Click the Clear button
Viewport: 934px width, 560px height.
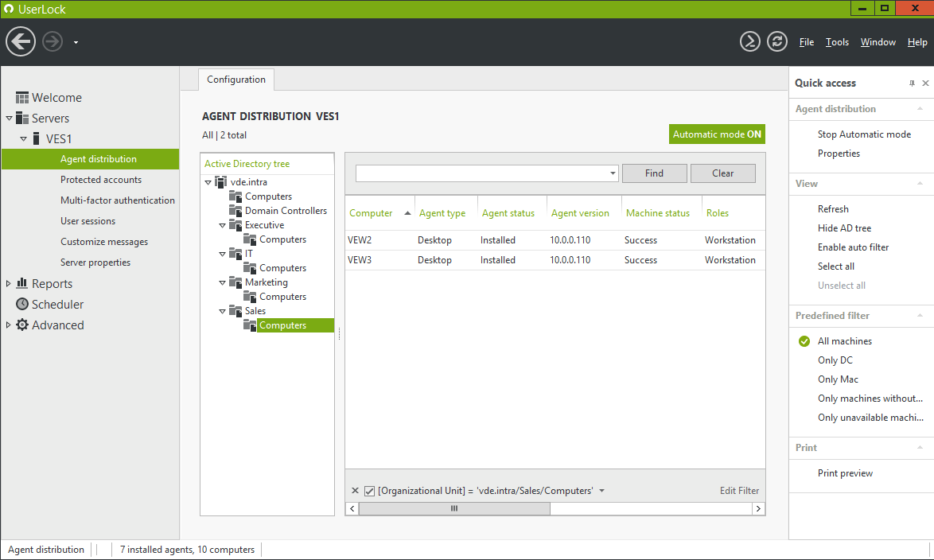click(x=722, y=173)
